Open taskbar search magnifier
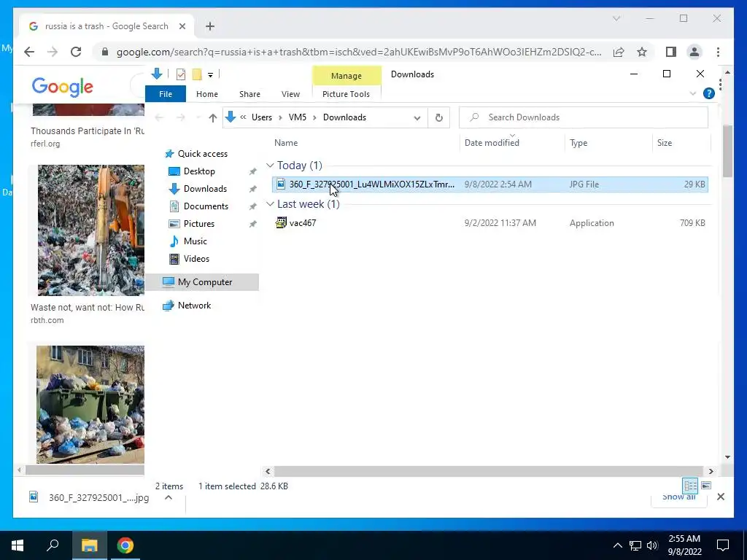The image size is (747, 560). tap(53, 545)
